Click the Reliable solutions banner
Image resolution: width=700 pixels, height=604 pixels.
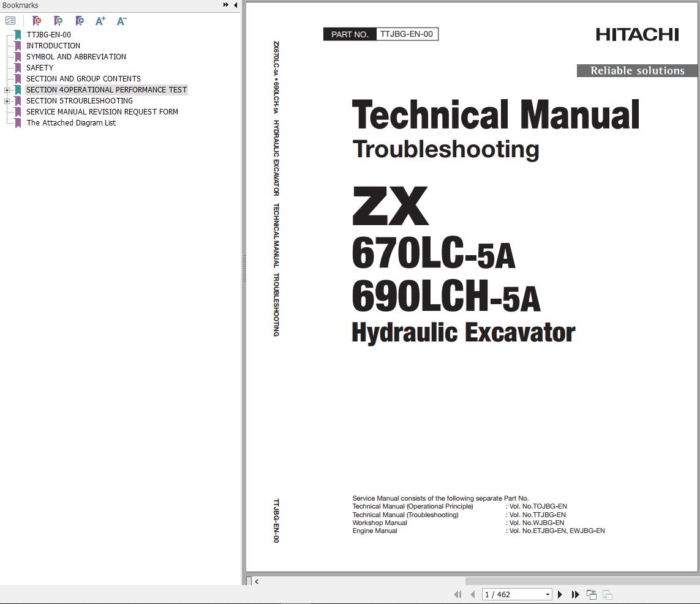click(637, 70)
